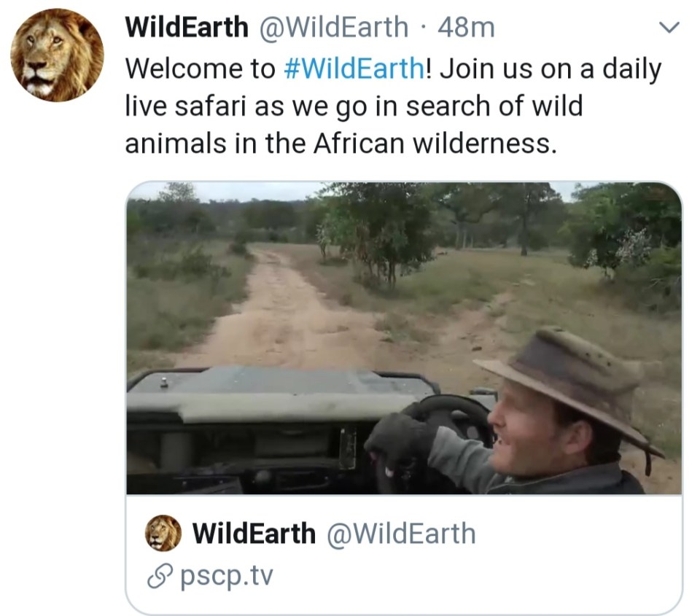The image size is (700, 616).
Task: Open WildEarth's lion profile picture in tweet header
Action: [x=57, y=55]
